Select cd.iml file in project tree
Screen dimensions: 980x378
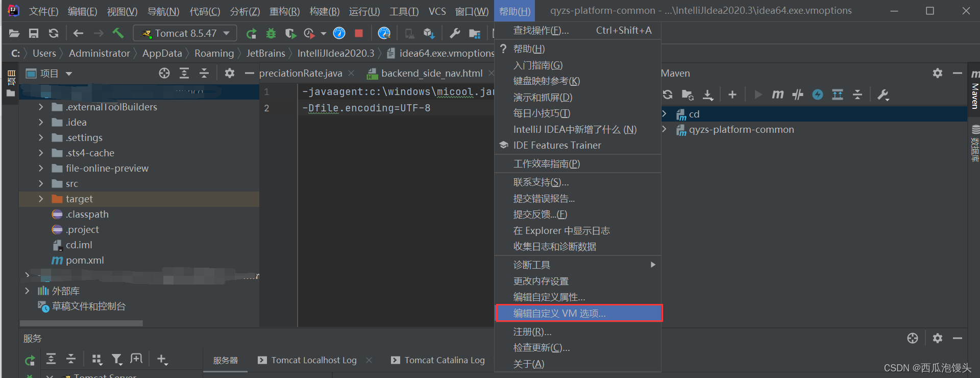(79, 245)
